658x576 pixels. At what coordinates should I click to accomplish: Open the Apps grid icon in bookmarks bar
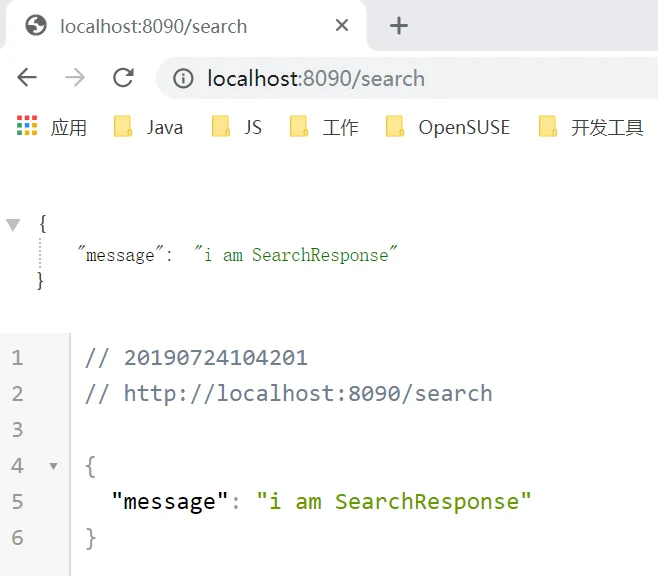coord(27,126)
